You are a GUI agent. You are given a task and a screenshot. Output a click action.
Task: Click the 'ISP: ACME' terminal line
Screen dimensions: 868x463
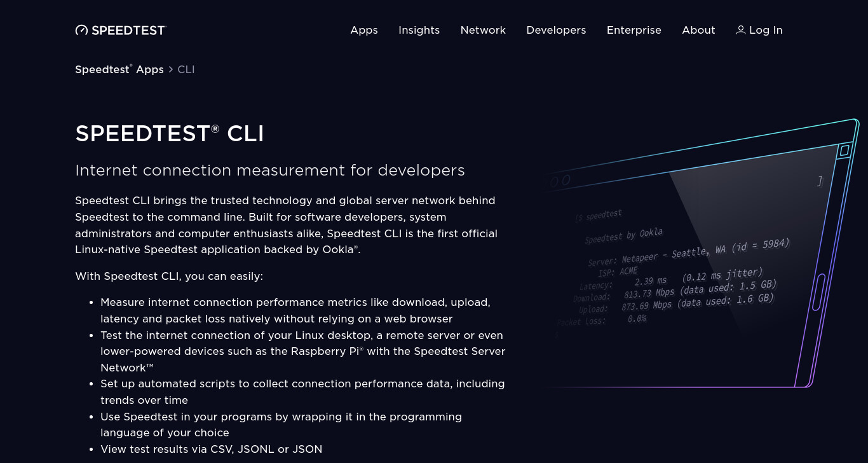coord(618,272)
